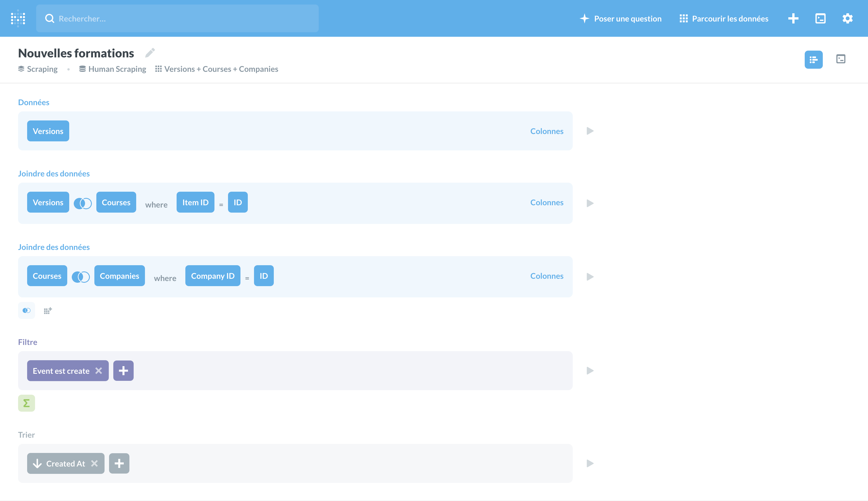The width and height of the screenshot is (868, 501).
Task: Open the SQL console icon in header
Action: (x=820, y=18)
